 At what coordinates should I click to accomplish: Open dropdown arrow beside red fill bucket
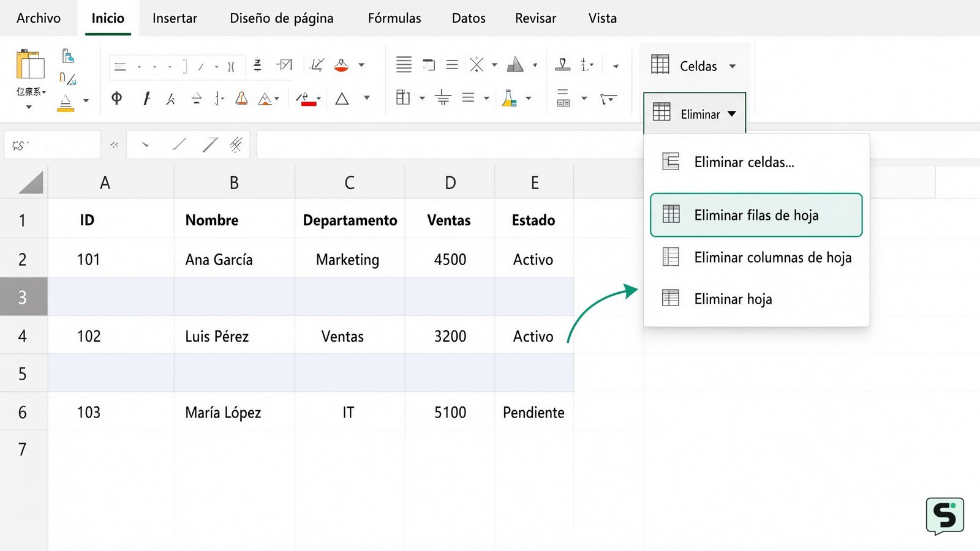pos(361,65)
